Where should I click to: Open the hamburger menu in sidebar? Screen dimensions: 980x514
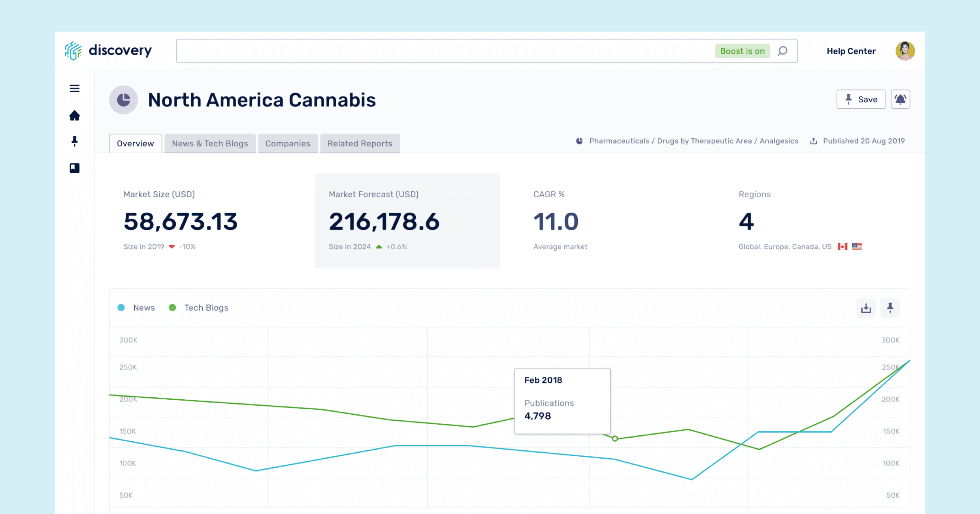[74, 88]
